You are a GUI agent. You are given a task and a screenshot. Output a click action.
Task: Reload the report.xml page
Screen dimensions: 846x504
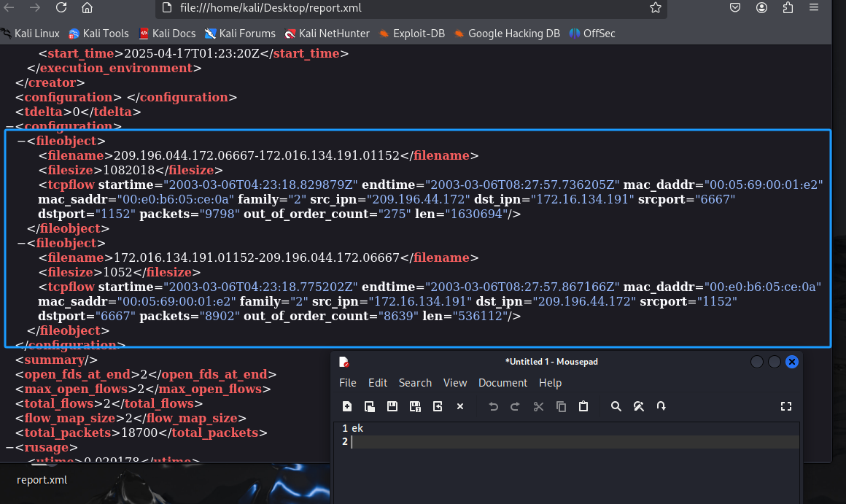coord(61,7)
